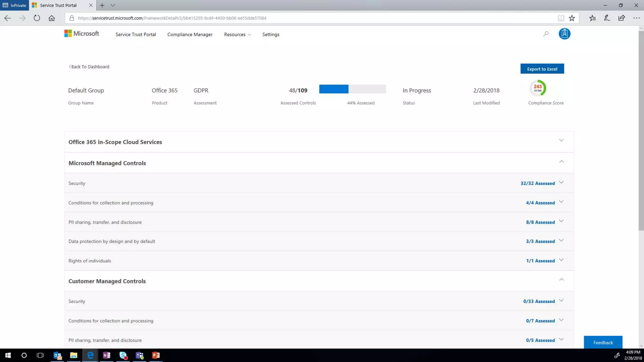Open PowerPoint from the taskbar
This screenshot has height=362, width=644.
156,355
